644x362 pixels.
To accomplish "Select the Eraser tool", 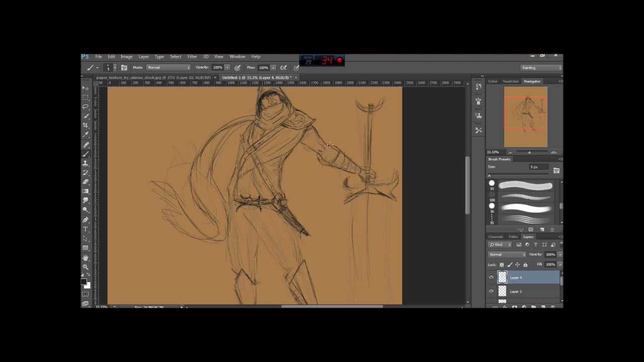I will point(86,182).
